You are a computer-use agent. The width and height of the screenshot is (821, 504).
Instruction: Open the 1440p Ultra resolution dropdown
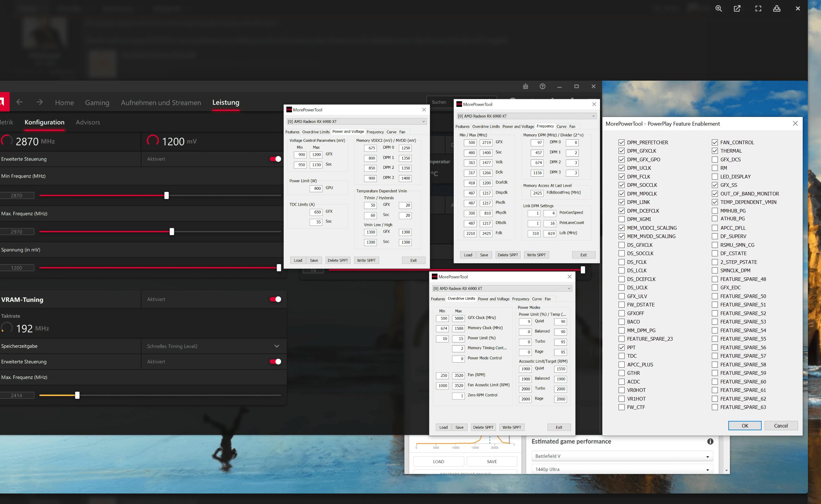tap(622, 469)
